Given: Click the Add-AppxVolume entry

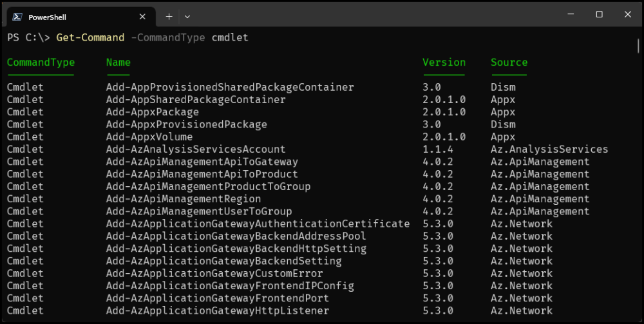Looking at the screenshot, I should pos(149,137).
